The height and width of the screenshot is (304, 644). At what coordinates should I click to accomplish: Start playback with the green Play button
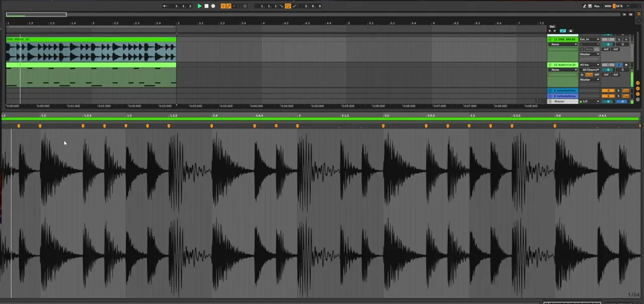click(199, 6)
